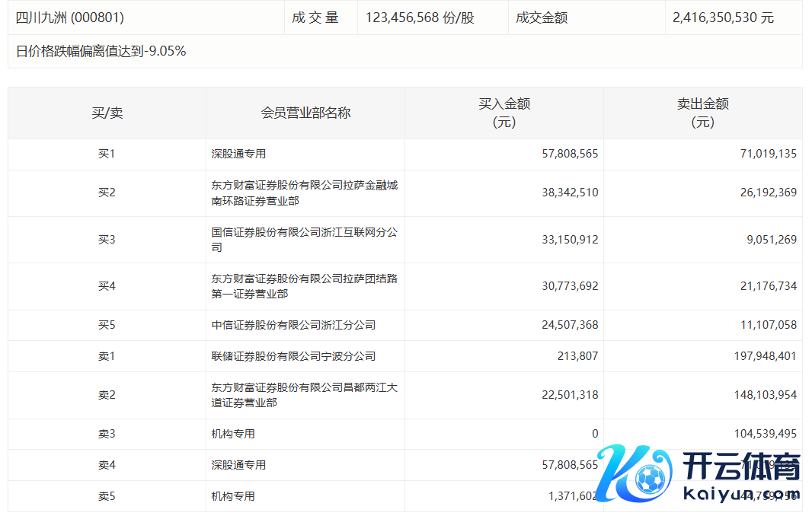812x519 pixels.
Task: Open 东方财富证券拉萨团结路第一证券营业部 entry
Action: 304,286
